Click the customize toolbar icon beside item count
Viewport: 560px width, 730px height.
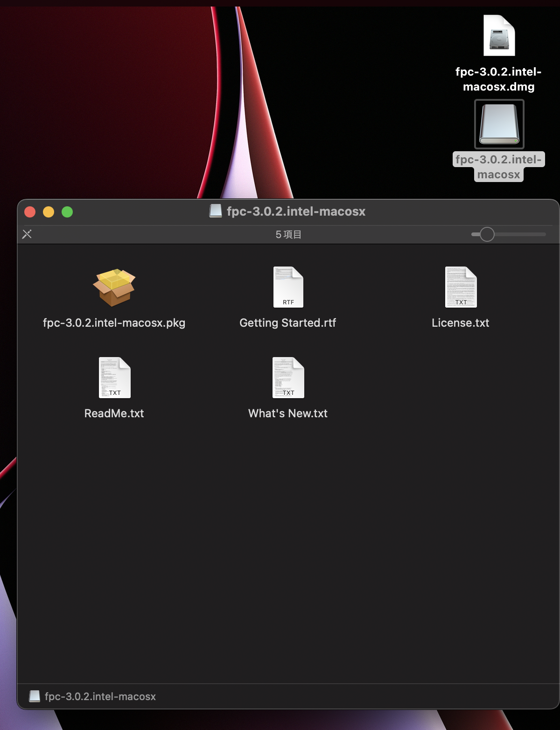[27, 234]
